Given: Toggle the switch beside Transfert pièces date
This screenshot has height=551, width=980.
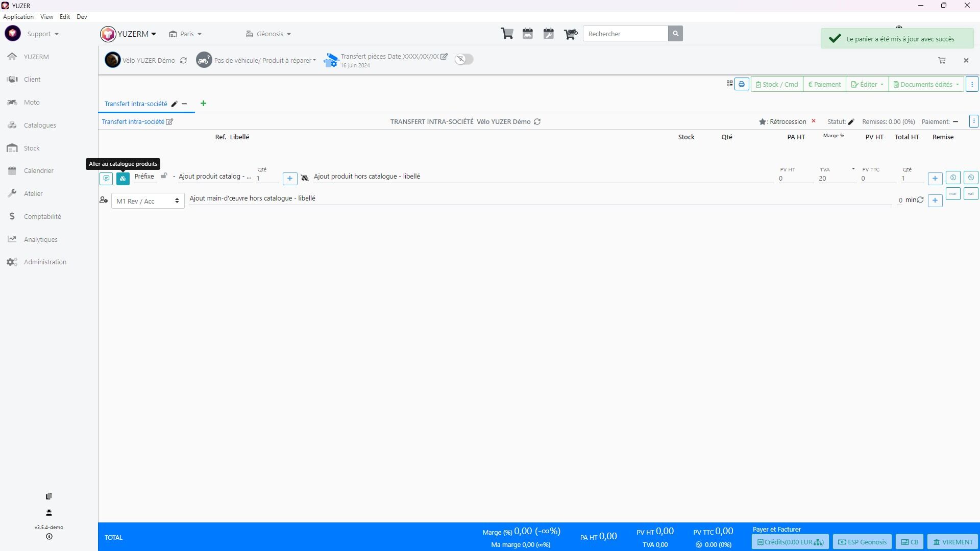Looking at the screenshot, I should pos(464,59).
